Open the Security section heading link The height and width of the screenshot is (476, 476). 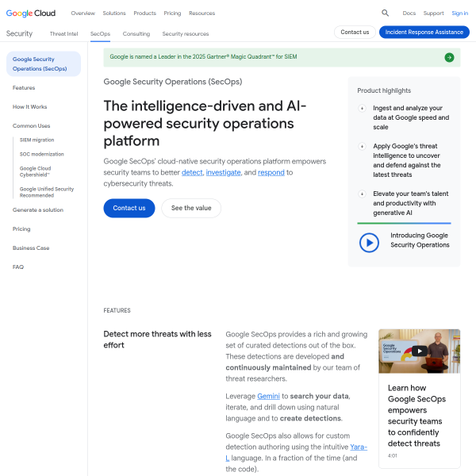click(19, 33)
